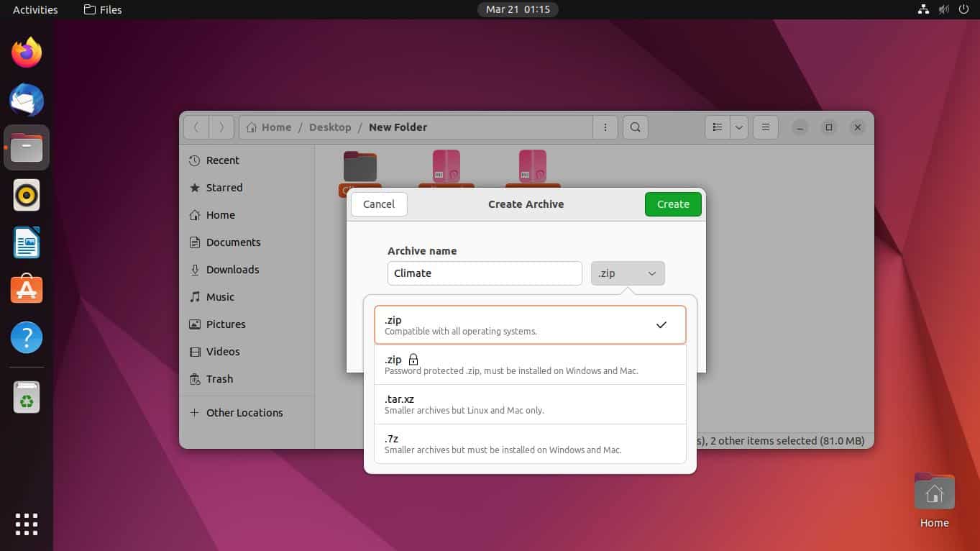Select the second pink archive file
This screenshot has height=551, width=980.
pos(533,166)
